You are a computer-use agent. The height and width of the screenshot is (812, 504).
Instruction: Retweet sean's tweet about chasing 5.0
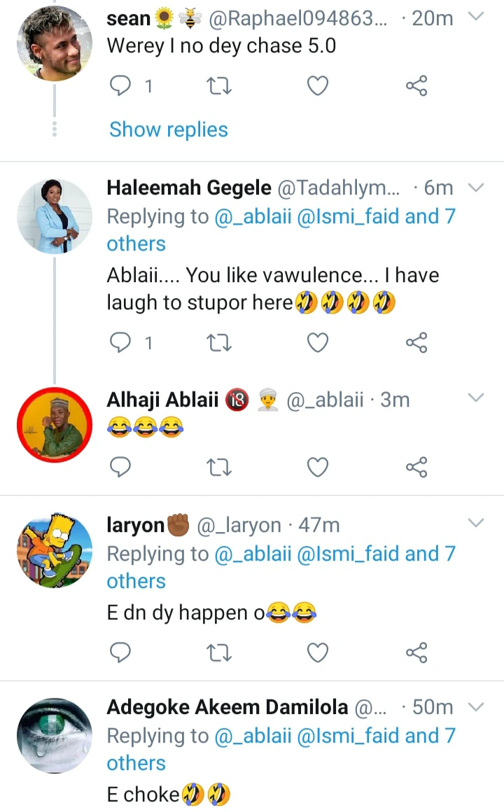(x=220, y=86)
